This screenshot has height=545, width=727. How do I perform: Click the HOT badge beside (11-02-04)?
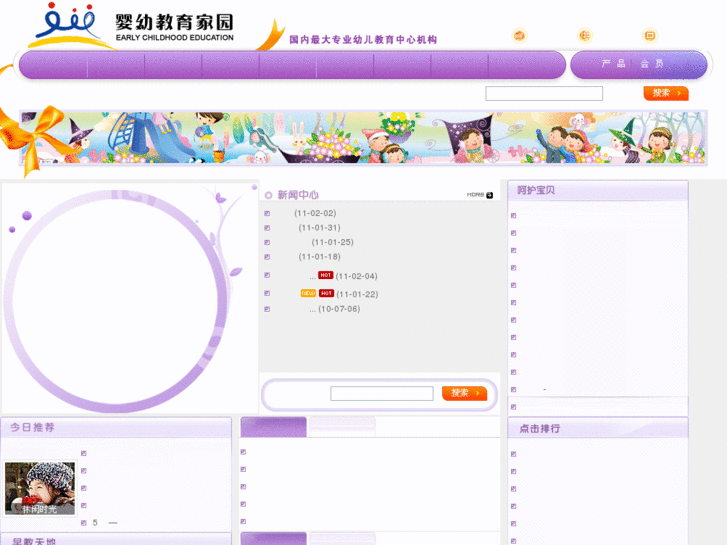(325, 275)
